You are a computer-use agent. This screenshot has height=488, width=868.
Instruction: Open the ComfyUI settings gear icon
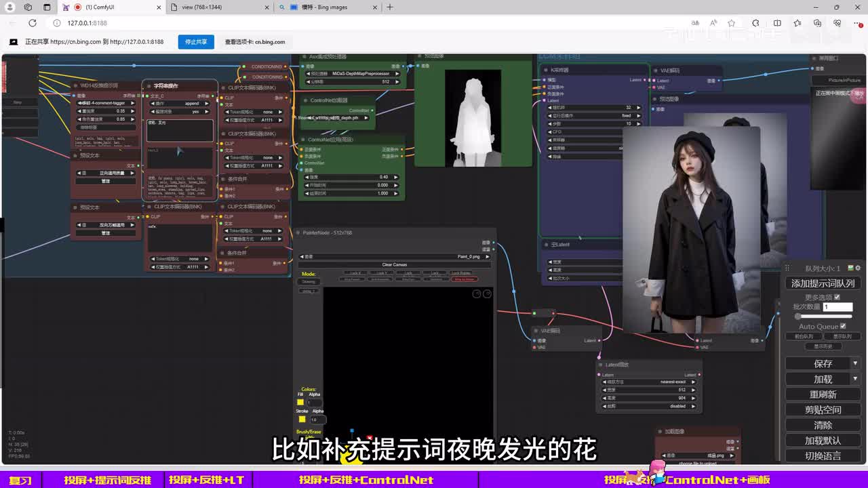859,268
